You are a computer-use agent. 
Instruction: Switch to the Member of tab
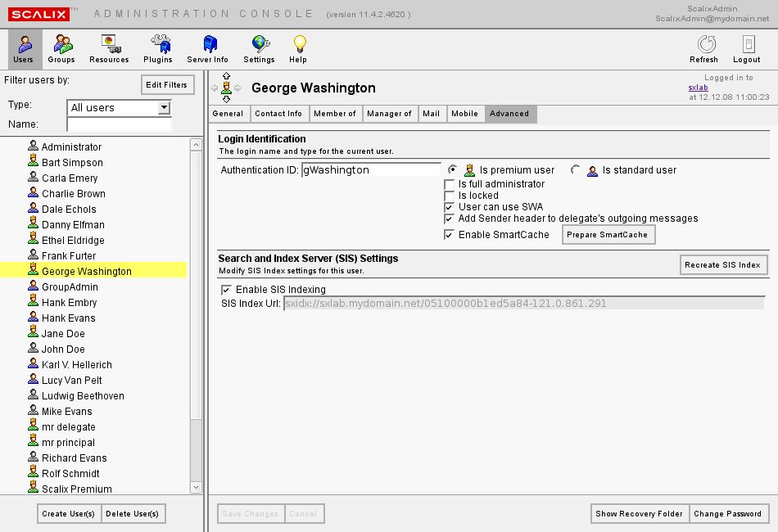click(x=335, y=114)
